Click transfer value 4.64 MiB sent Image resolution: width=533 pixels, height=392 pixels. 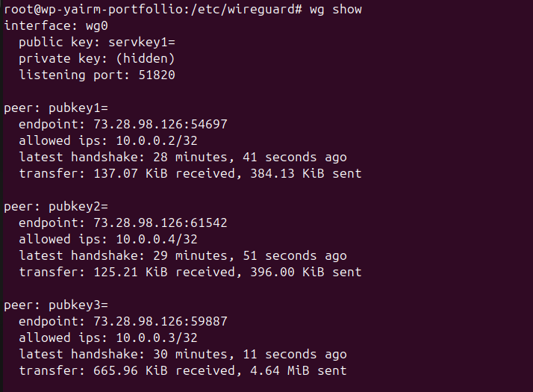(299, 371)
